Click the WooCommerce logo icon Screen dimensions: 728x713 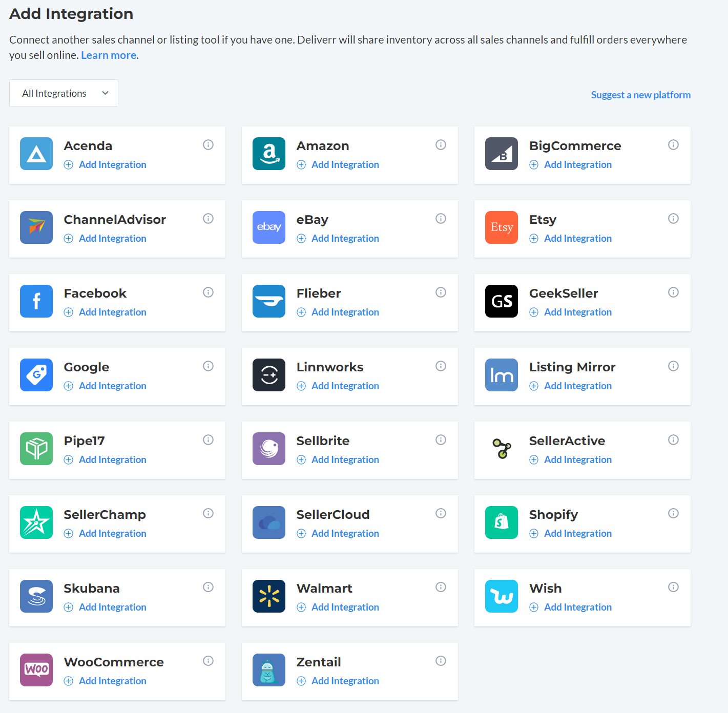(36, 670)
